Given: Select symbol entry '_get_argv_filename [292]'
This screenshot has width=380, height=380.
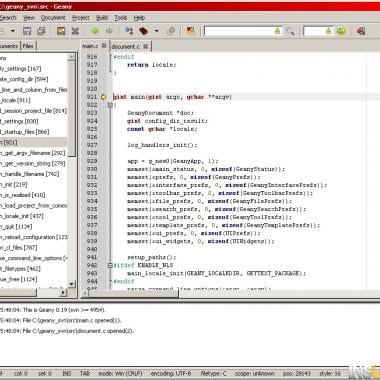Looking at the screenshot, I should coord(33,153).
